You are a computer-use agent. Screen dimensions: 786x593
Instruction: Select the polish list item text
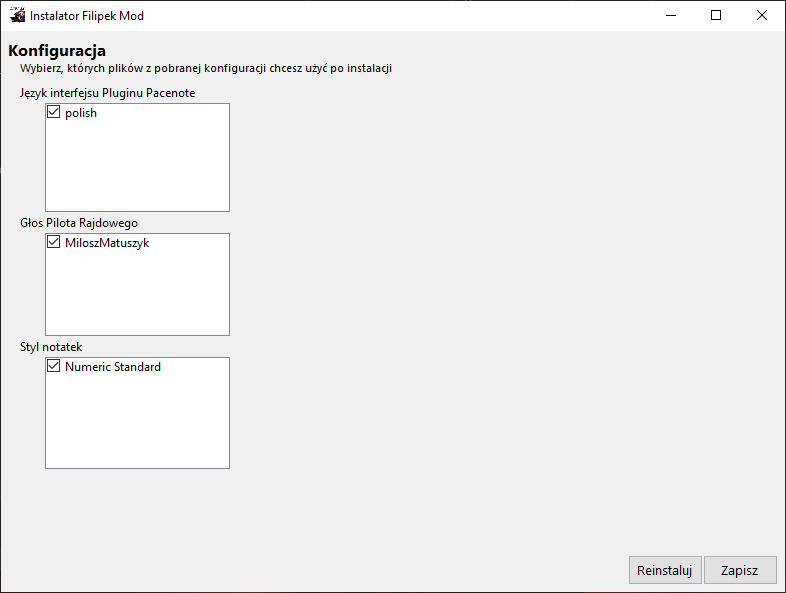click(x=81, y=114)
